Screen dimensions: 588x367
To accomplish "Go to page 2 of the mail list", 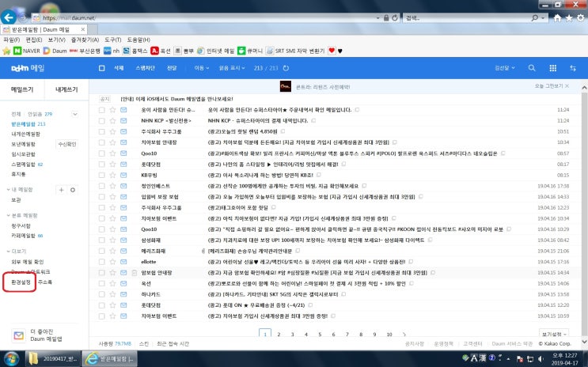I will pos(279,335).
